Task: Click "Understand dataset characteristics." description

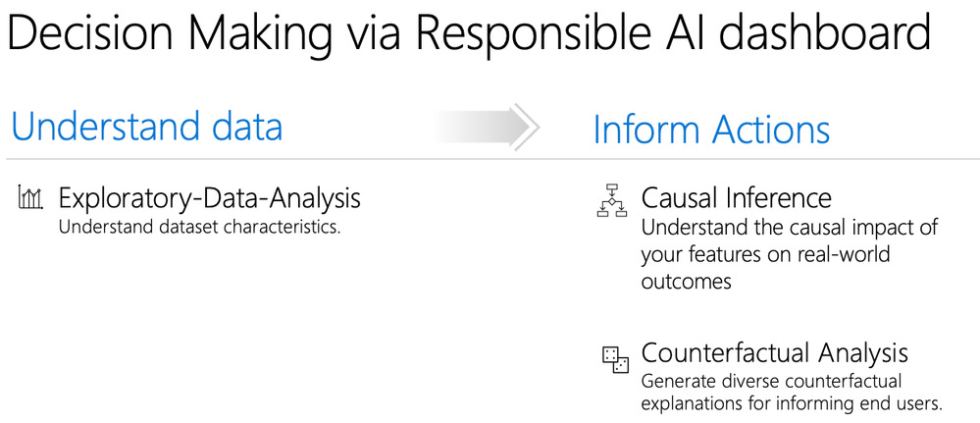Action: [199, 227]
